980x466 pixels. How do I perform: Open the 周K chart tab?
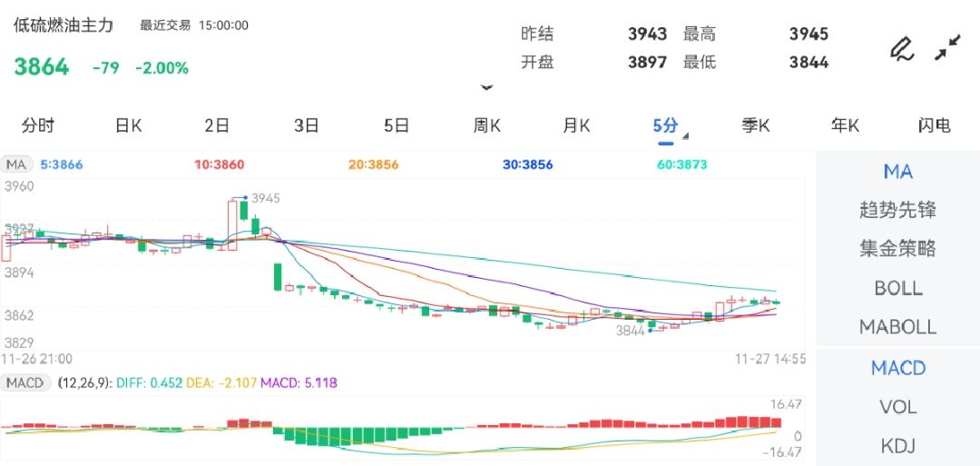486,125
